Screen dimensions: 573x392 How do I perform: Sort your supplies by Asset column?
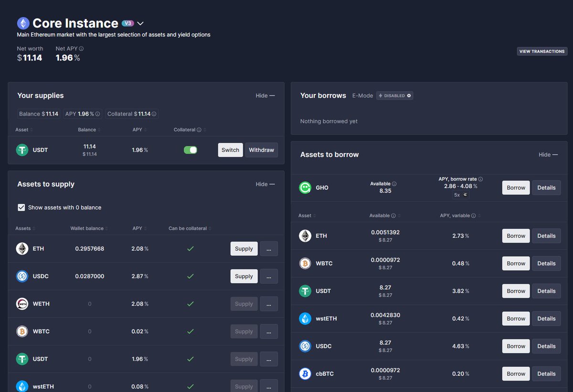point(23,130)
